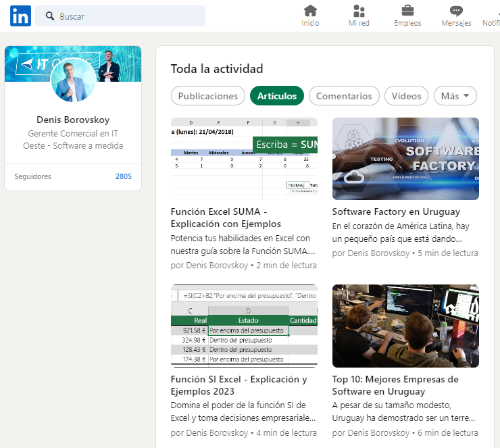
Task: Click the '2 min de lectura' byline
Action: tap(244, 266)
